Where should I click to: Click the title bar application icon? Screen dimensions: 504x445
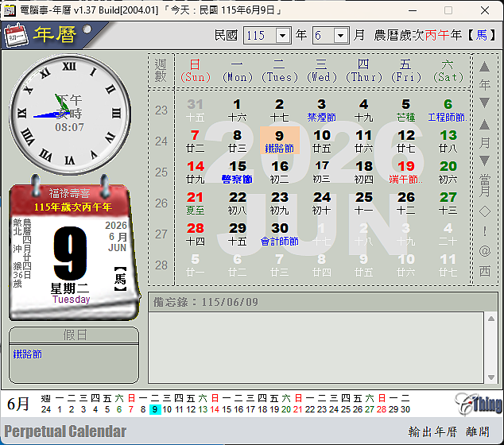coord(10,10)
